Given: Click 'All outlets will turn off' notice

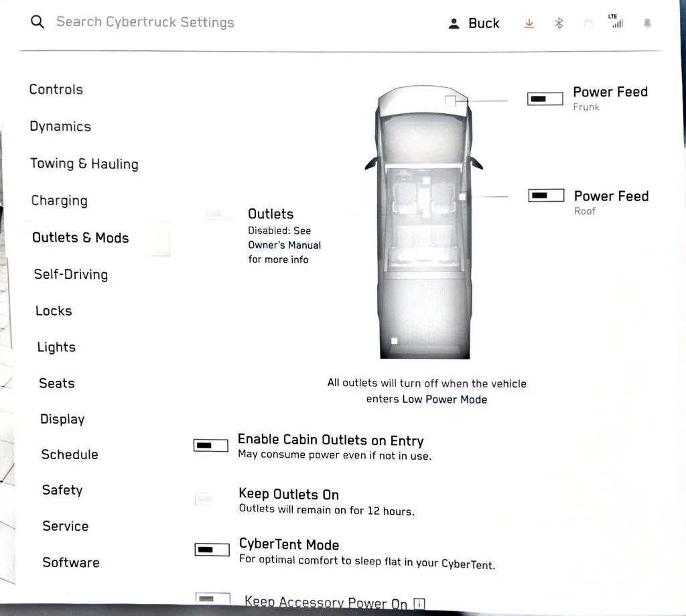Looking at the screenshot, I should pos(427,391).
